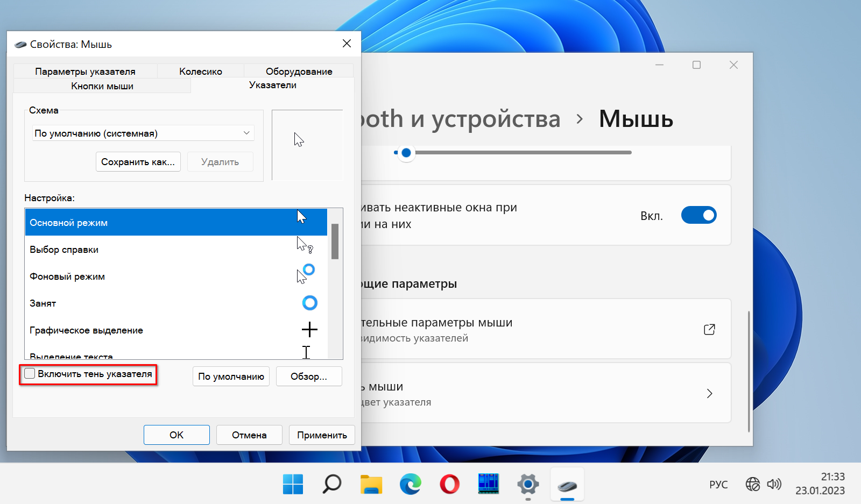The image size is (861, 504).
Task: Open the Edge browser from the taskbar
Action: pos(410,485)
